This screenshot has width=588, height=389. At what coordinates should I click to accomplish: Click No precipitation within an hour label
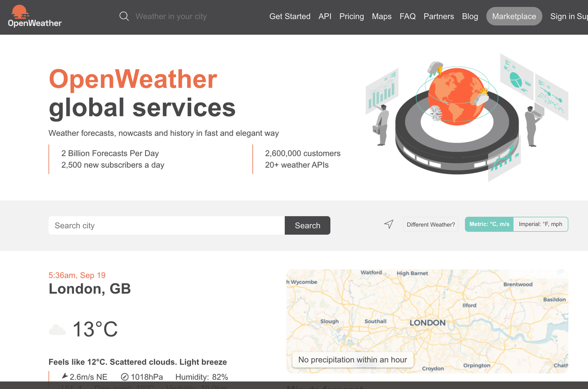(x=353, y=360)
